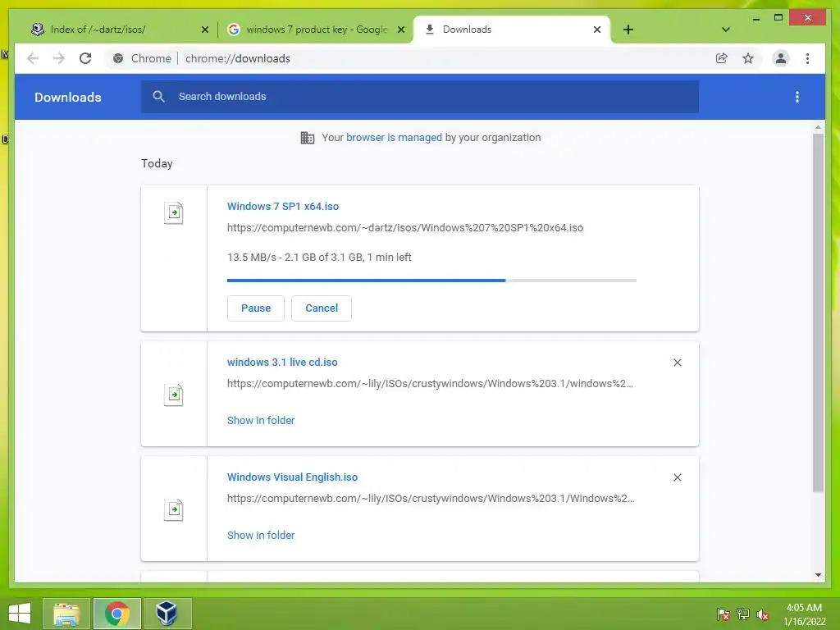Minimize the Chrome window
The image size is (840, 630).
756,18
